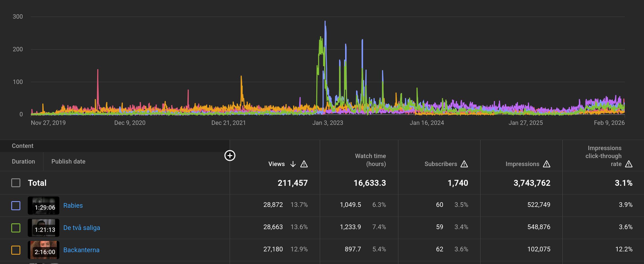Click the warning triangle next to Subscribers header

point(464,164)
